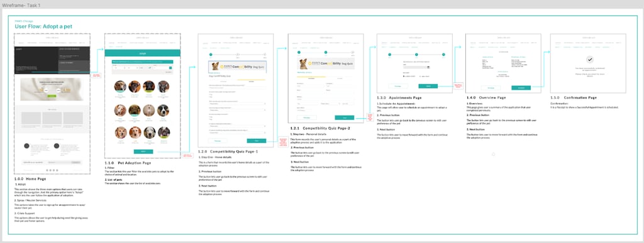The width and height of the screenshot is (644, 243).
Task: Click the teal Next button on Quiz Page-1
Action: tap(257, 141)
